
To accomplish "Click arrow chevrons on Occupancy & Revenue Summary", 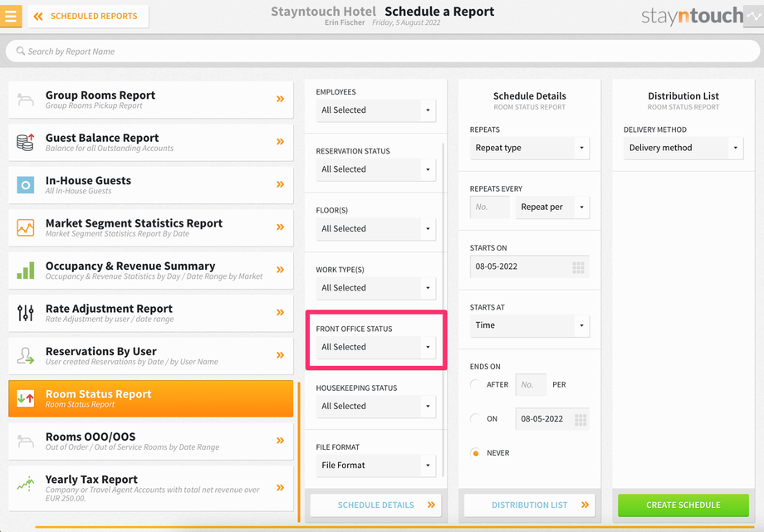I will click(280, 270).
